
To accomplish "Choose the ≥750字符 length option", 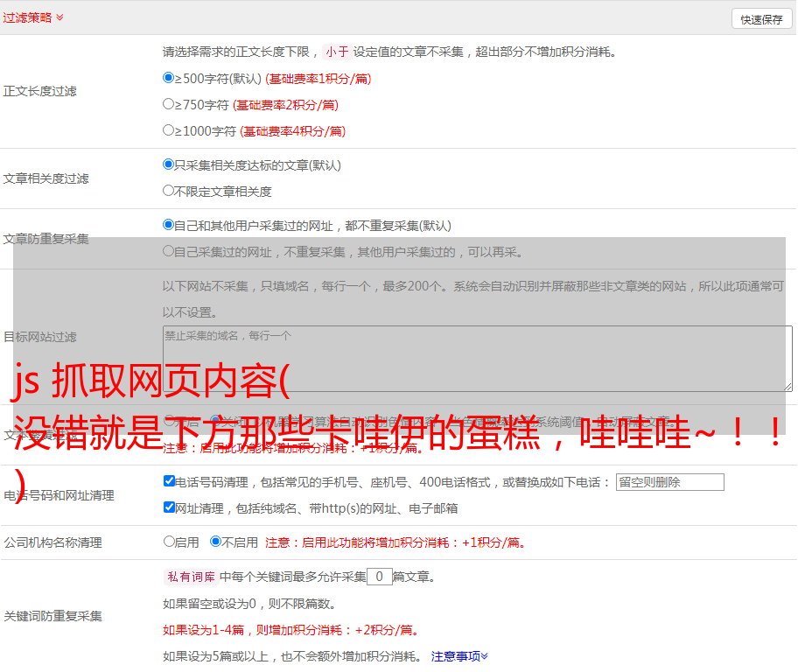I will [169, 104].
